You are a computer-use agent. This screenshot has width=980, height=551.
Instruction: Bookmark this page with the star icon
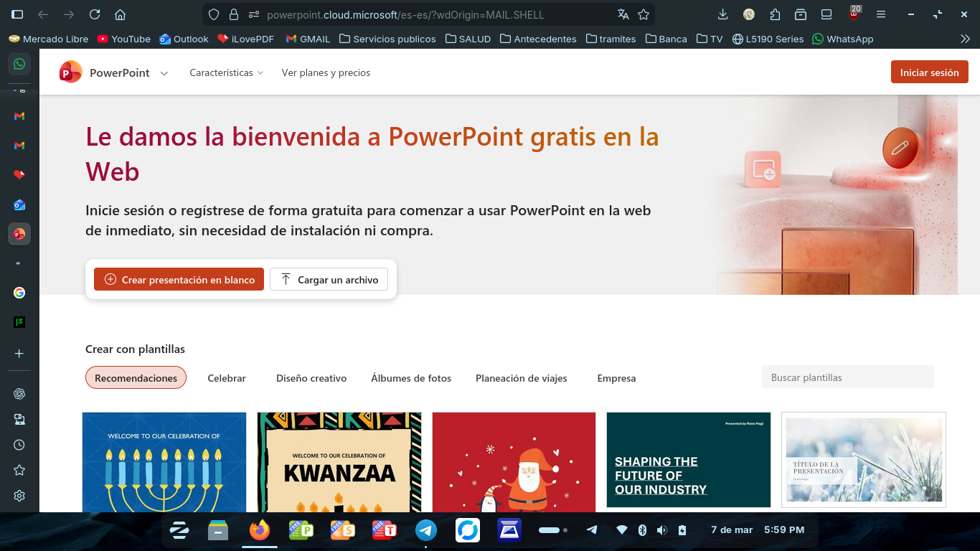point(644,14)
